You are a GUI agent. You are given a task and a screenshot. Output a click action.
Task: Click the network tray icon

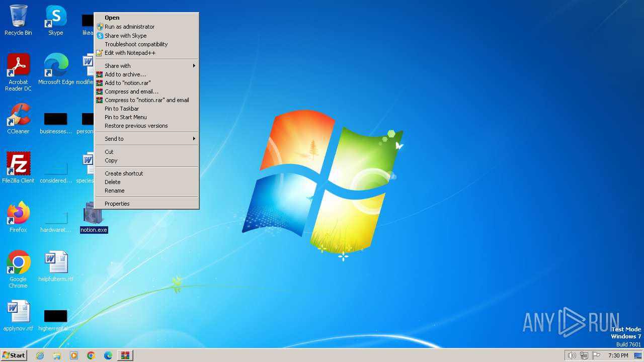pos(584,355)
